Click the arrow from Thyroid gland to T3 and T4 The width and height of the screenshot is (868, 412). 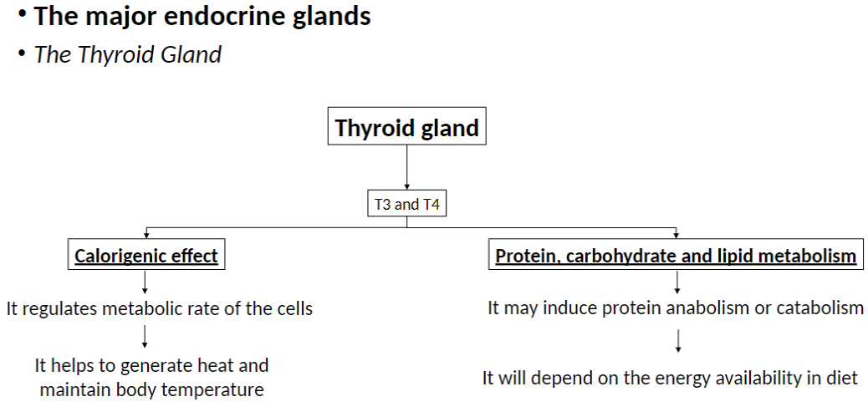406,166
